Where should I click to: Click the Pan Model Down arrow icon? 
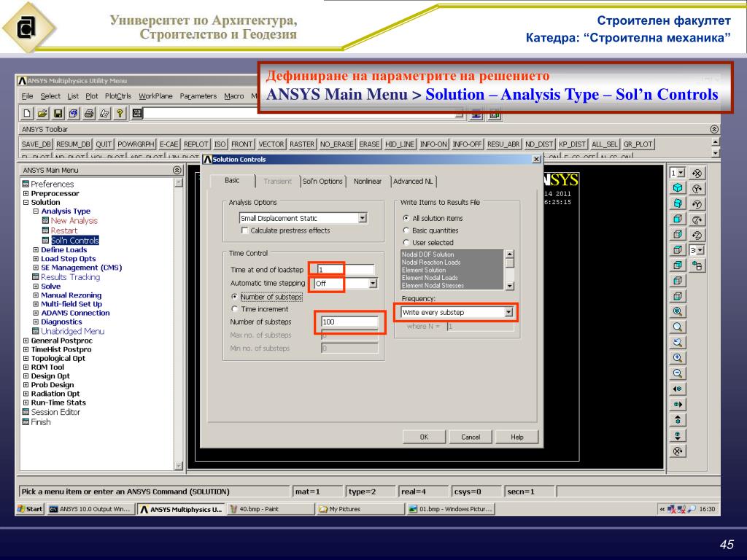point(678,435)
